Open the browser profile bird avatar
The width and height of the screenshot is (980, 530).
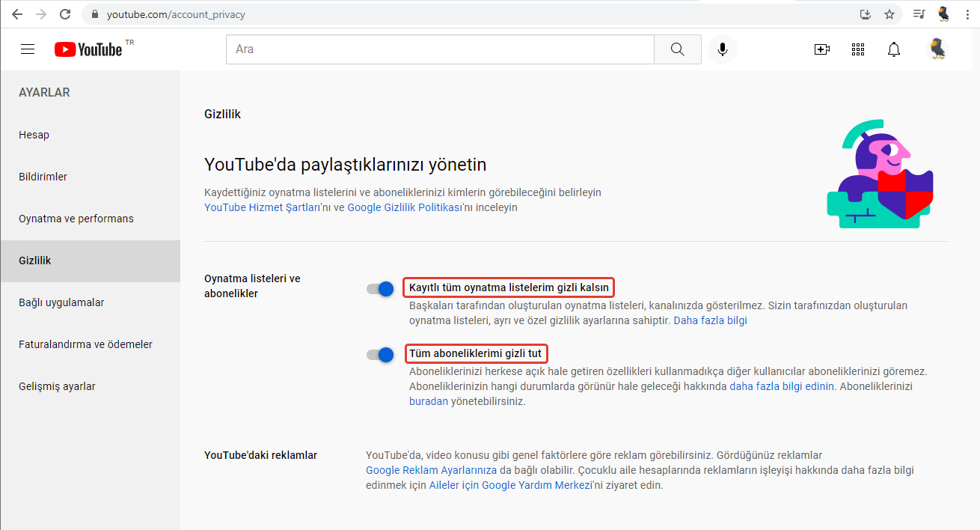click(943, 14)
